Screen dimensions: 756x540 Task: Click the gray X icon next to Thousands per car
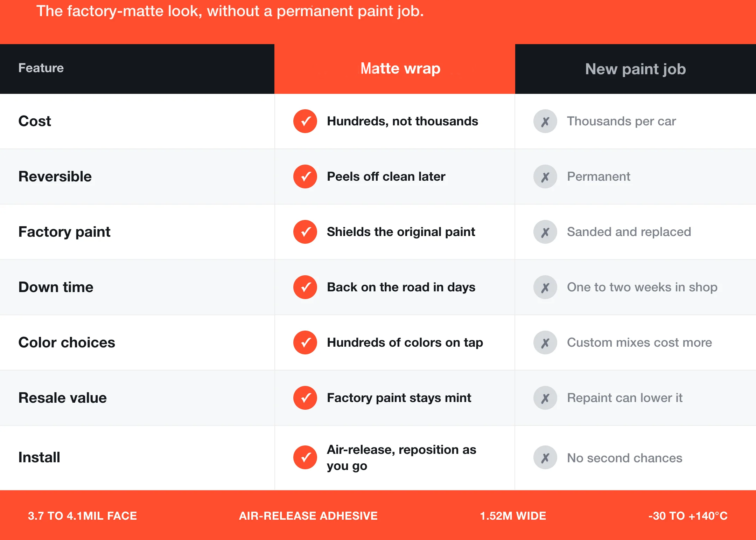coord(545,121)
